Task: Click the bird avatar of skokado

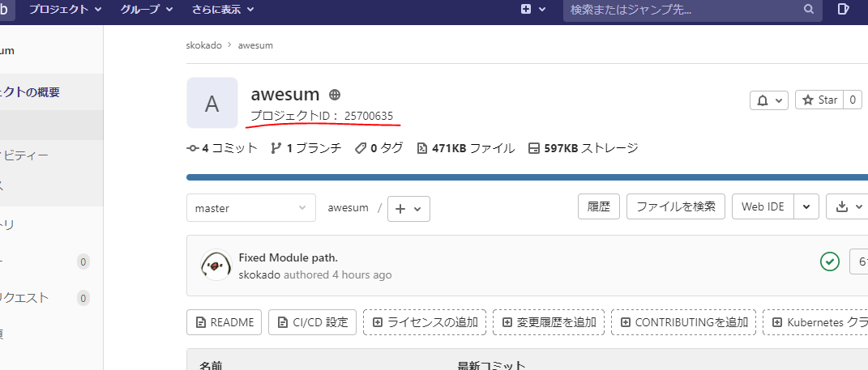Action: click(216, 265)
